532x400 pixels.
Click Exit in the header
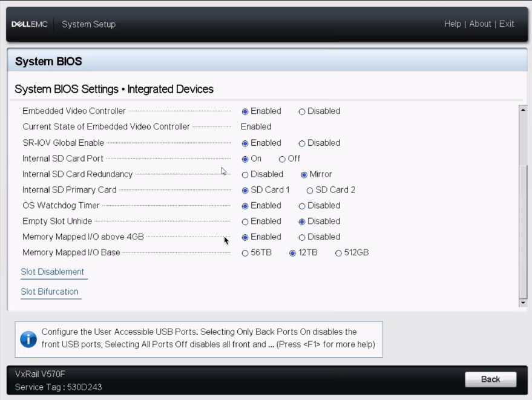[x=507, y=24]
